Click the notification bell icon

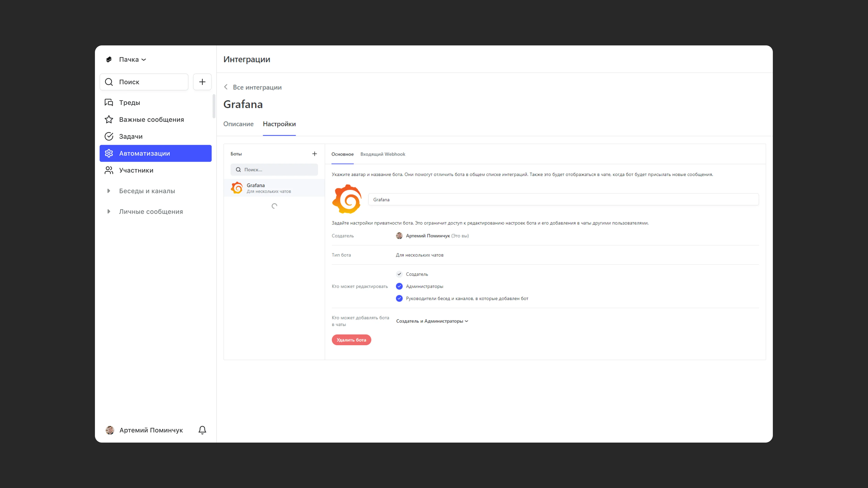pos(202,430)
